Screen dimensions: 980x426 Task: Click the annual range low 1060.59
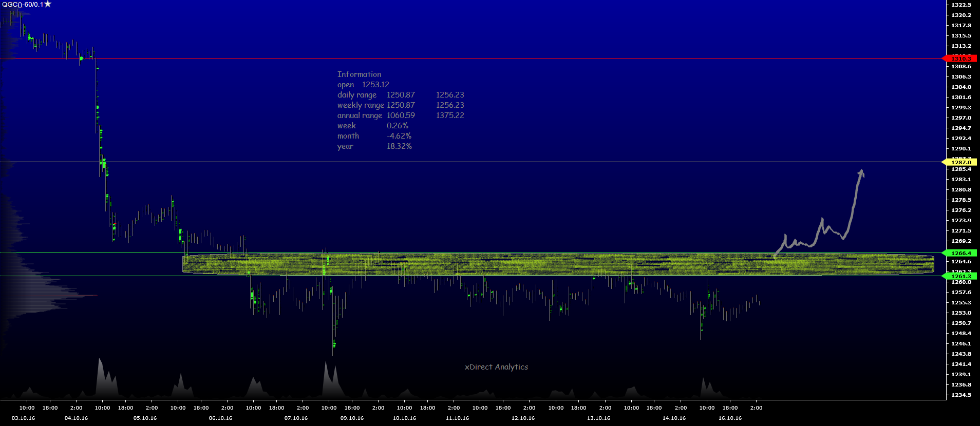[x=401, y=115]
